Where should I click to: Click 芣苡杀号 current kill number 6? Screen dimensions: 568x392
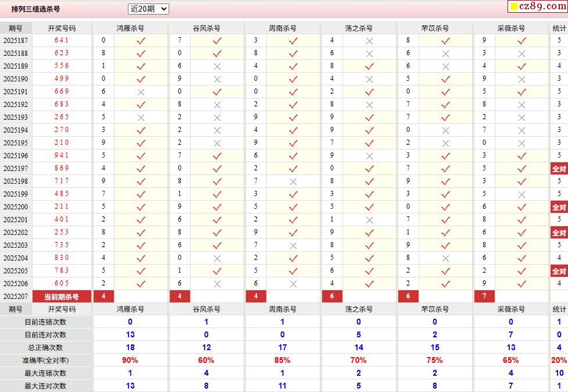[408, 297]
